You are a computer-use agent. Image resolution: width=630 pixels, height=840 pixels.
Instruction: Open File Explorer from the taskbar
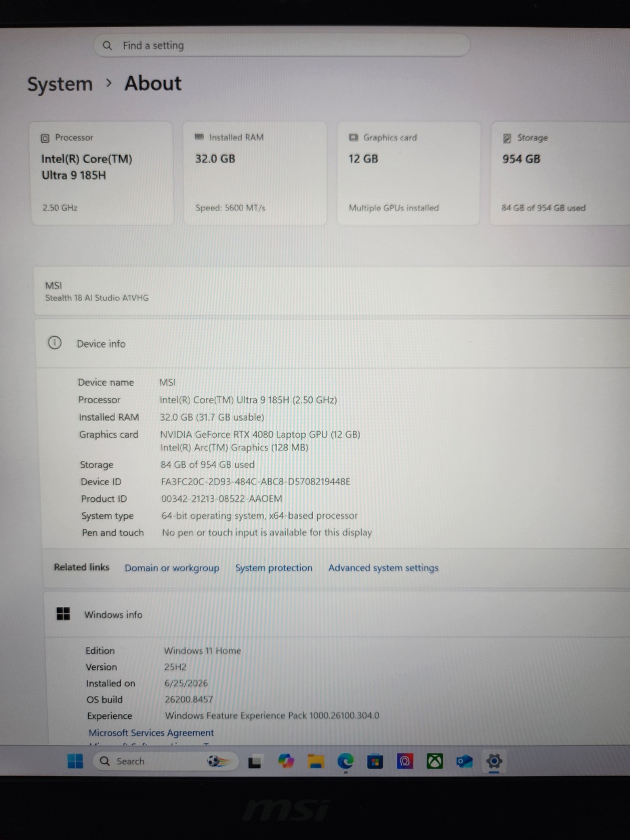click(x=316, y=761)
